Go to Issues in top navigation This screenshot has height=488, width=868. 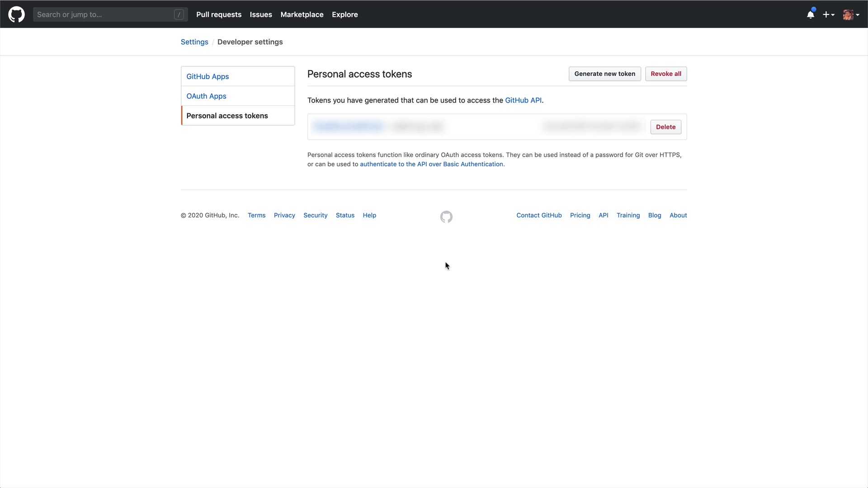click(x=261, y=14)
